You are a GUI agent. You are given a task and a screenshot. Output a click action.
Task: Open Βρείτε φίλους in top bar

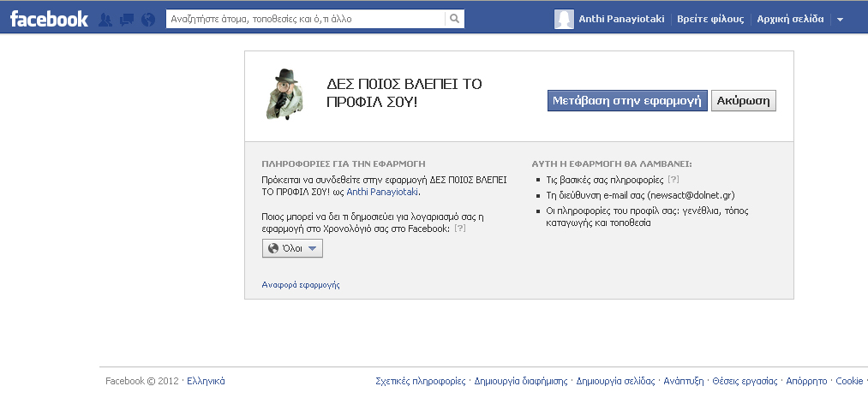tap(710, 19)
